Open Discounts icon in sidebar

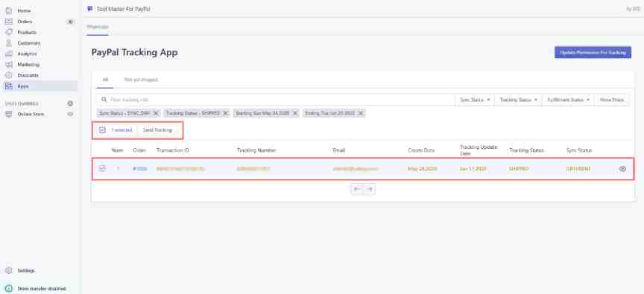[9, 75]
